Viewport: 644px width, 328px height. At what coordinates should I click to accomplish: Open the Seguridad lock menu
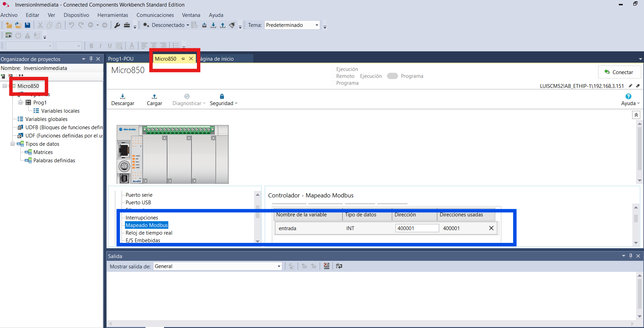(223, 100)
